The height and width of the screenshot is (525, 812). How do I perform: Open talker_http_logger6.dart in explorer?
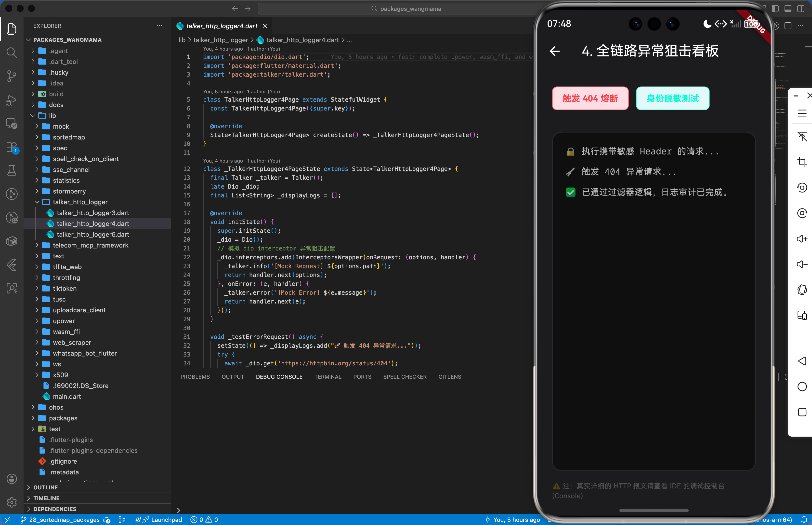pos(93,235)
